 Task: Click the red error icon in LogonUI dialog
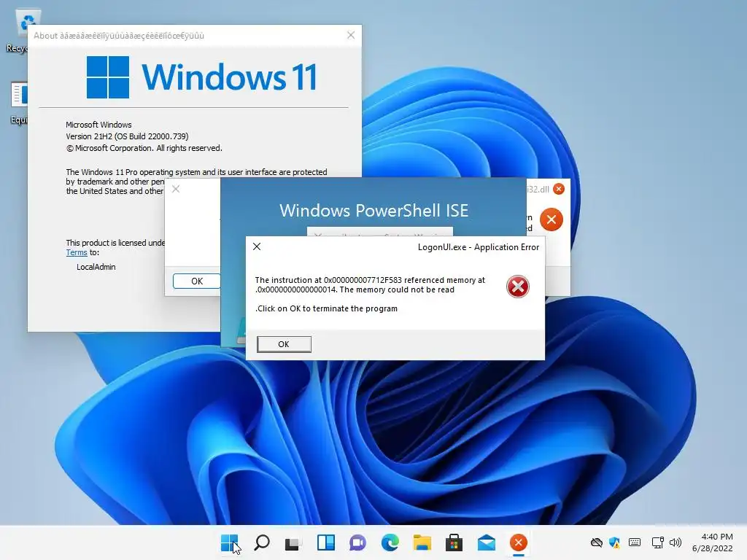pos(518,287)
